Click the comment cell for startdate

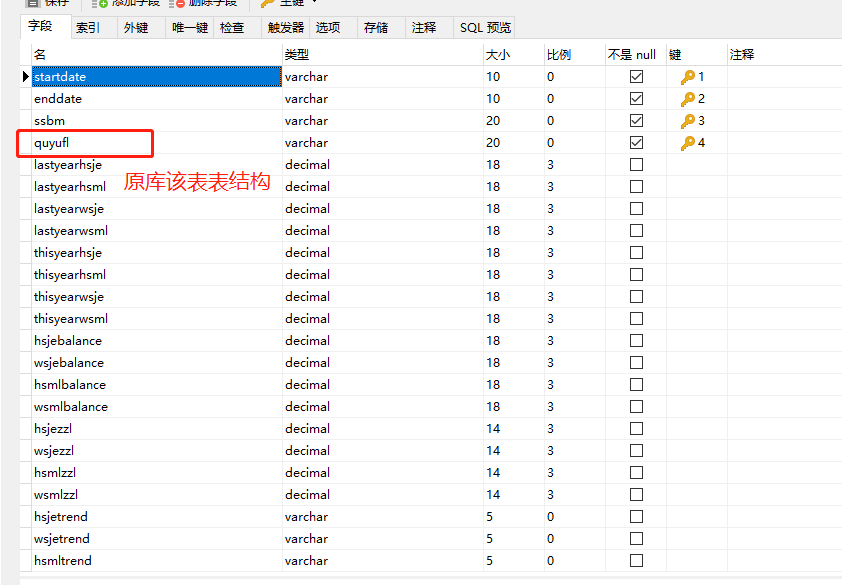[784, 77]
